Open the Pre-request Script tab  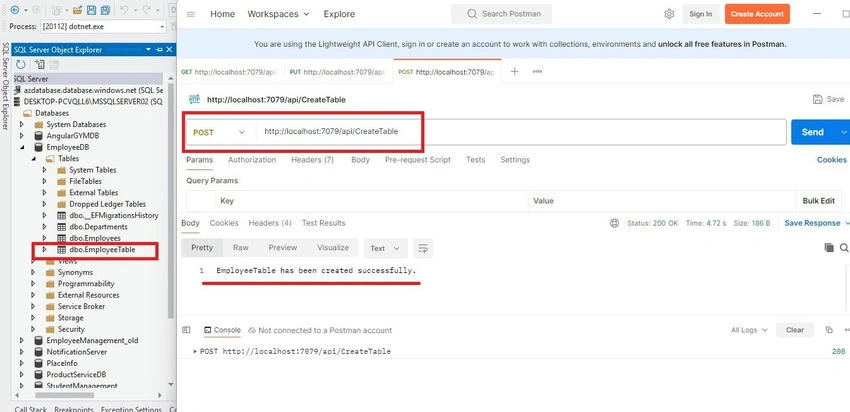pos(418,160)
